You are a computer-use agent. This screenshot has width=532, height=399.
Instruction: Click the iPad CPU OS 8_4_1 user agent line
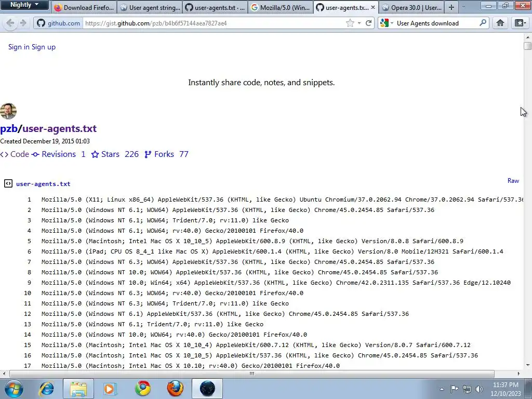272,251
